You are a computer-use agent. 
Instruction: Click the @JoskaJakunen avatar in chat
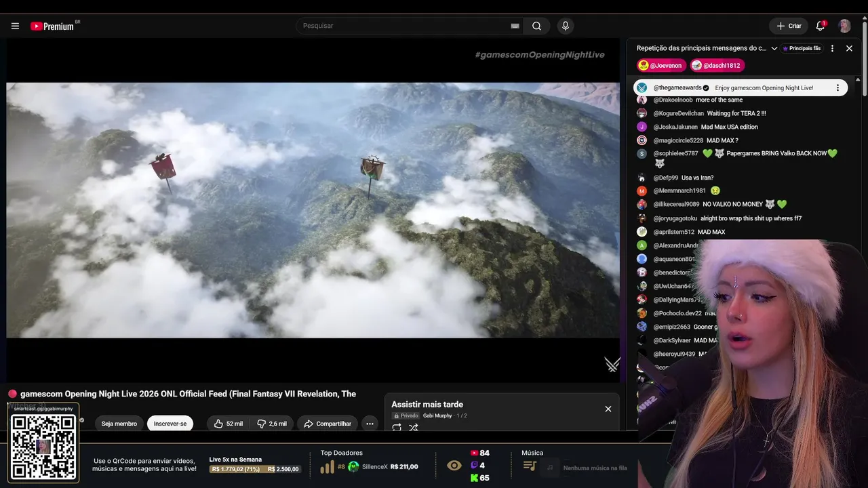642,127
